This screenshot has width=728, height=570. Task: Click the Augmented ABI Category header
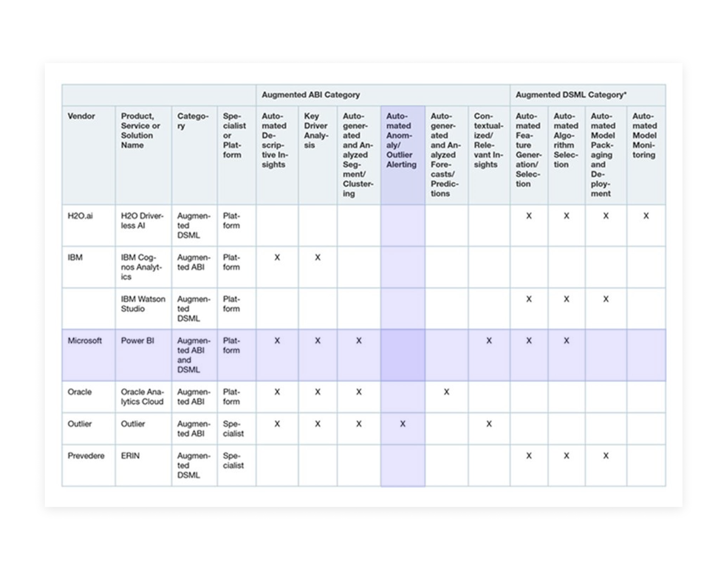coord(310,95)
